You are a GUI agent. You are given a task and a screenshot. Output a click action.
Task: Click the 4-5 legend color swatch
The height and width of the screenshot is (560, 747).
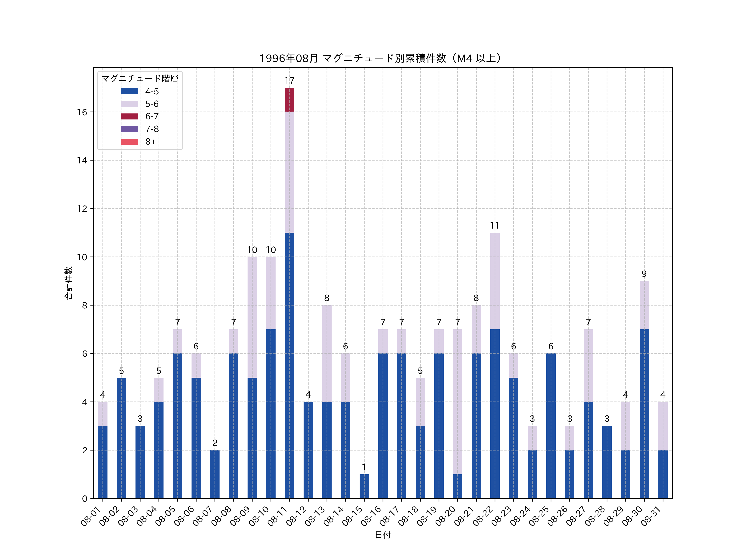pyautogui.click(x=129, y=91)
